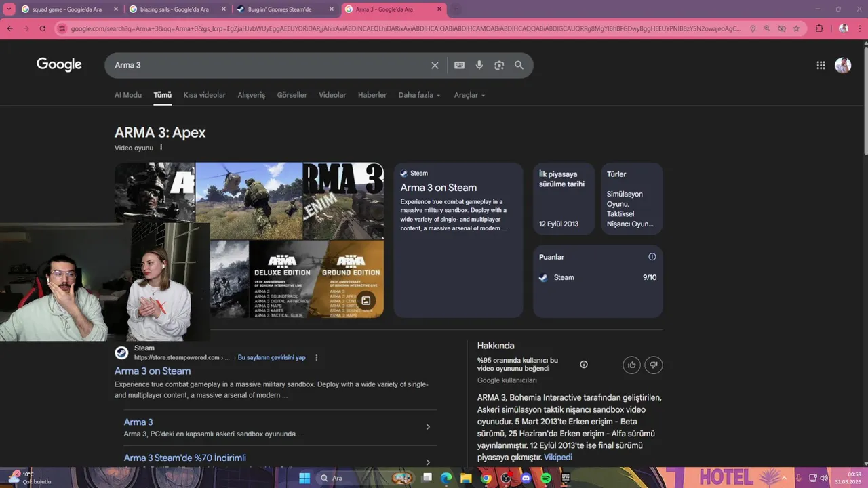Show hidden system tray icons
868x488 pixels.
[783, 478]
